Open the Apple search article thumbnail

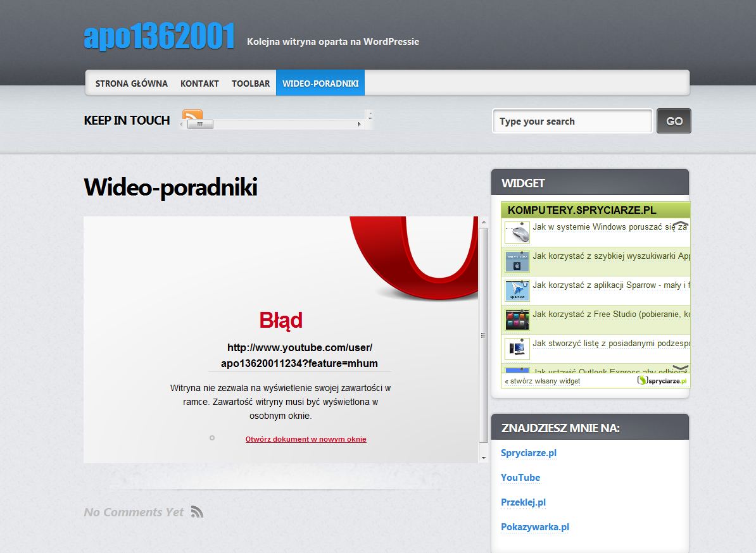click(x=517, y=261)
